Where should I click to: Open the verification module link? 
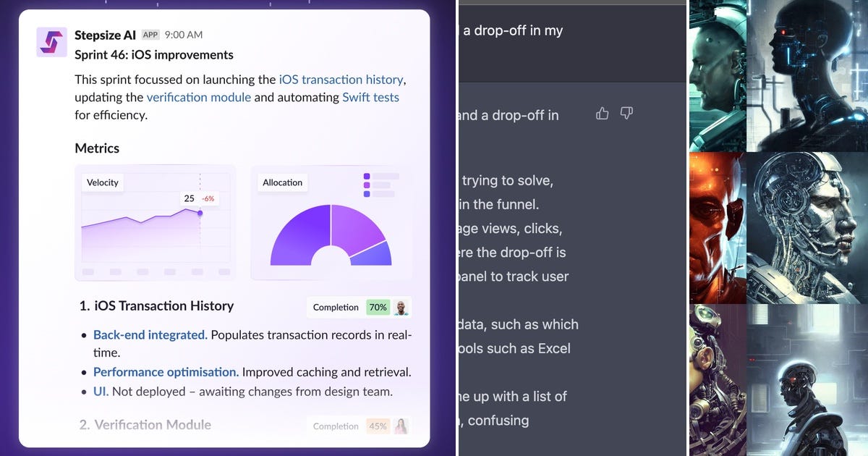pos(199,97)
